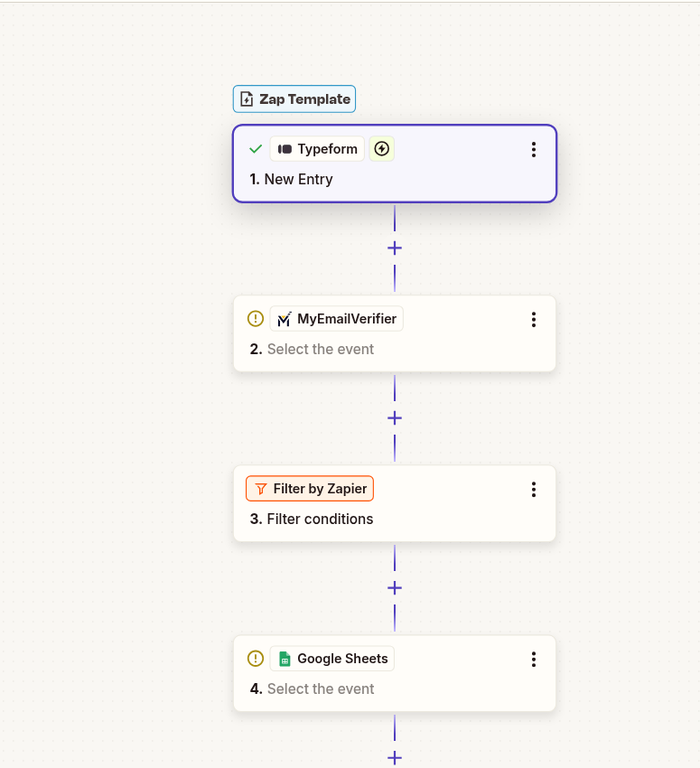Click the warning icon on the Google Sheets step

tap(255, 658)
